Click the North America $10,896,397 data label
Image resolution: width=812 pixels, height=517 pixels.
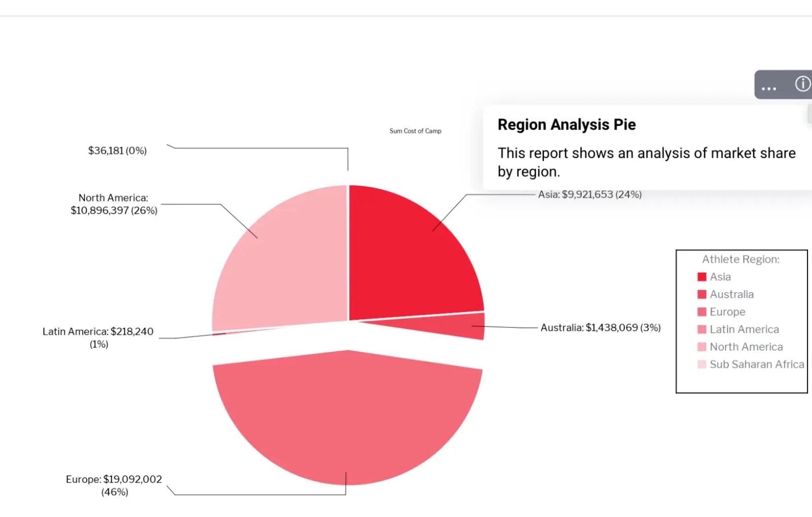pyautogui.click(x=114, y=204)
